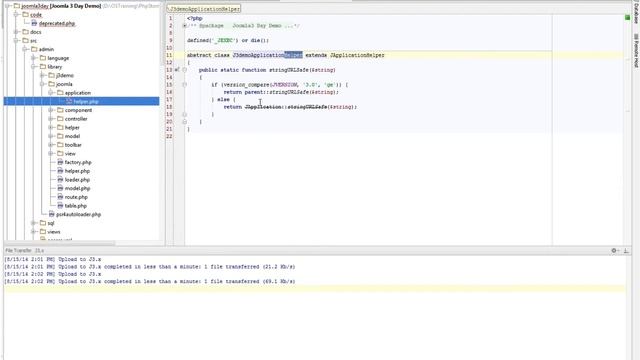
Task: Open the Remote Host side tool window
Action: [636, 51]
